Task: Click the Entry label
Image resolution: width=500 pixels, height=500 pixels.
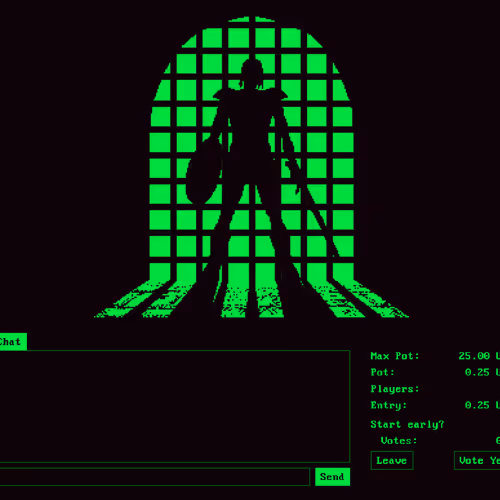Action: (x=389, y=405)
